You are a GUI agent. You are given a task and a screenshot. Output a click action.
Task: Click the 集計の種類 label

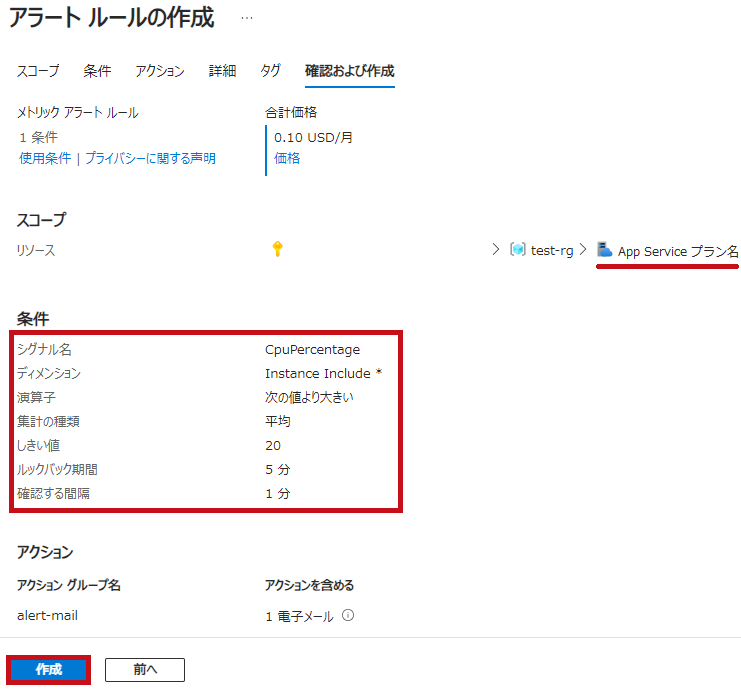click(x=48, y=421)
